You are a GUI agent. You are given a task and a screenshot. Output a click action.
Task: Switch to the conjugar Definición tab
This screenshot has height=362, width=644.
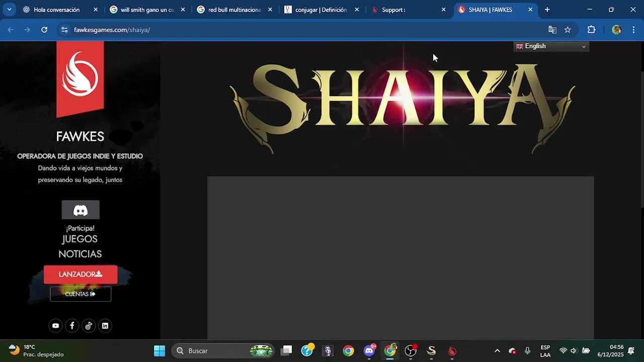[x=321, y=10]
